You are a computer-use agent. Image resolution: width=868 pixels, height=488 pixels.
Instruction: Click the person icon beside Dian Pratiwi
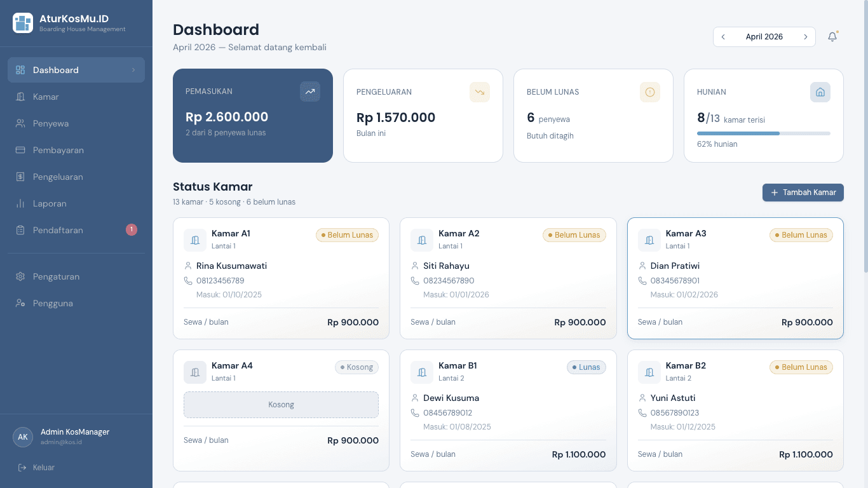tap(642, 266)
